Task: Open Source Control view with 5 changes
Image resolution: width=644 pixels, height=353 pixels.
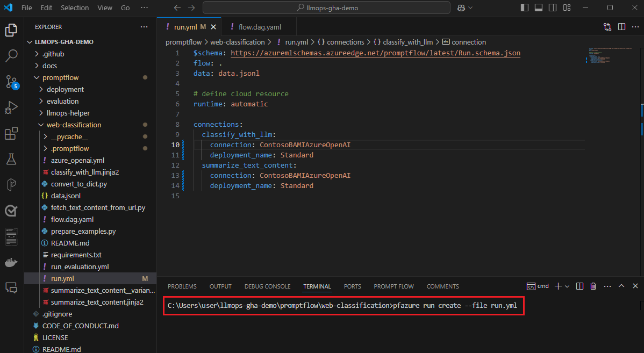Action: pos(11,82)
